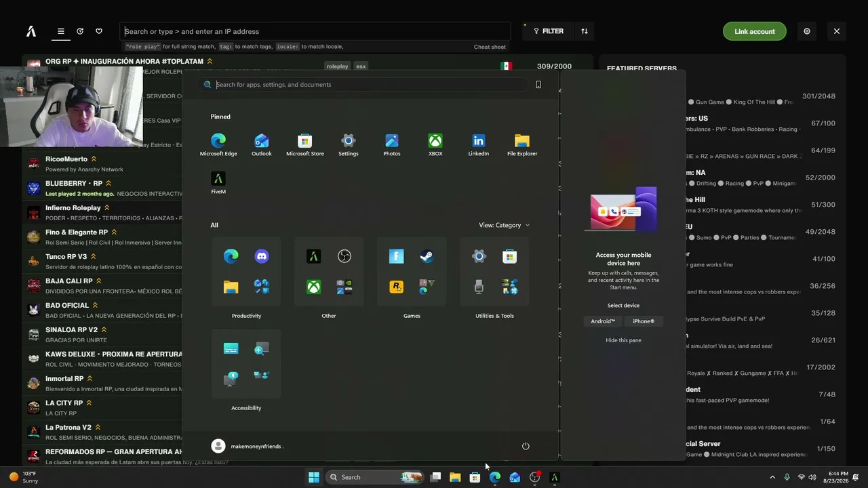Expand the Utilities & Tools remaining apps
This screenshot has height=488, width=868.
510,287
